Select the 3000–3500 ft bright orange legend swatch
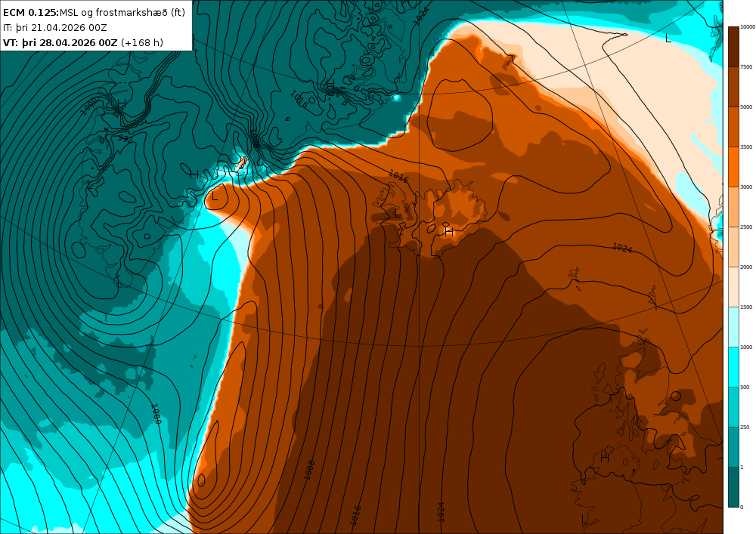Screen dimensions: 756x534 733,167
